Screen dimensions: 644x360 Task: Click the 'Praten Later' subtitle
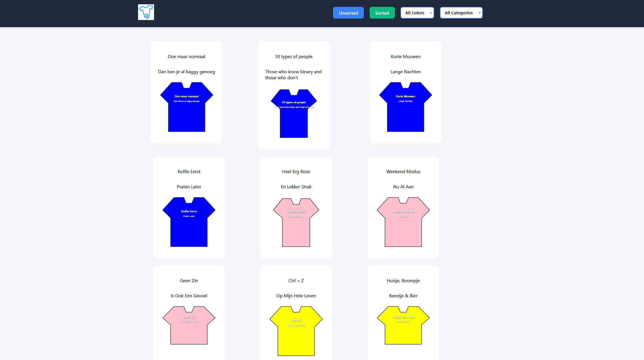pos(189,187)
